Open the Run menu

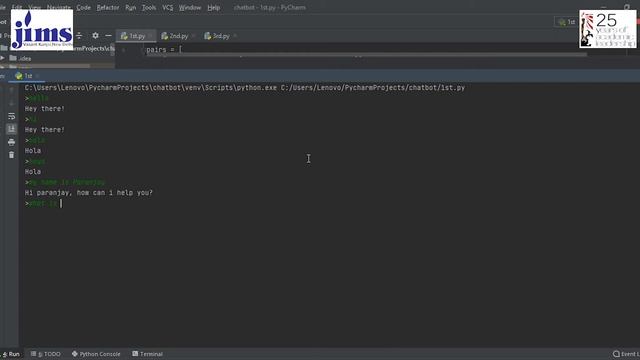tap(131, 7)
